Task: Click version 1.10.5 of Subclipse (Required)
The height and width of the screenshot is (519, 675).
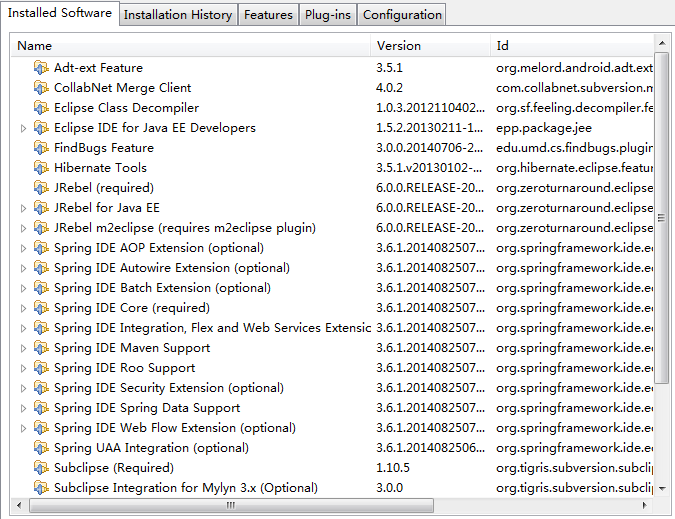Action: (393, 468)
